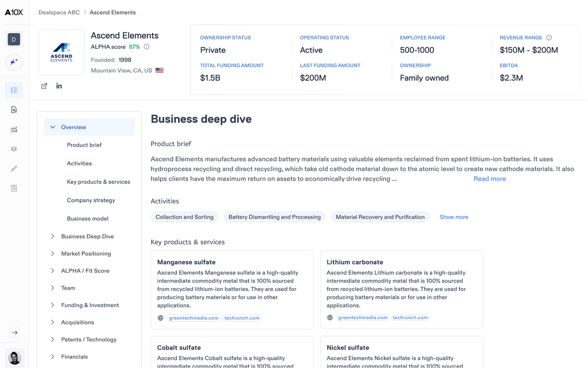
Task: Click the $1.5B total funding value
Action: (x=210, y=78)
